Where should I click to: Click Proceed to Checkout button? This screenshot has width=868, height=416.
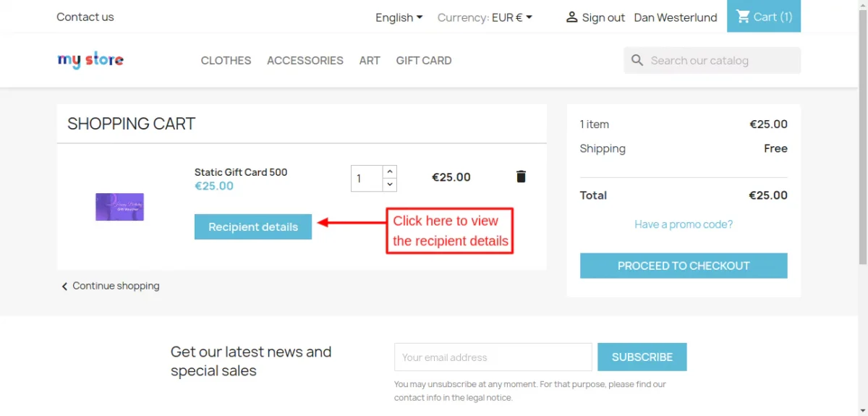click(684, 266)
